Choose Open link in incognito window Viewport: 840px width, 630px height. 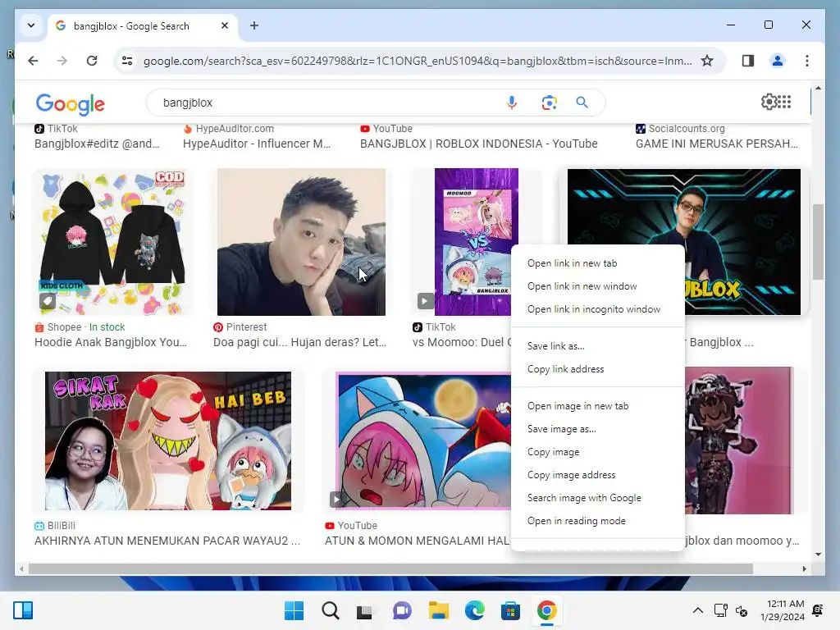click(x=594, y=309)
